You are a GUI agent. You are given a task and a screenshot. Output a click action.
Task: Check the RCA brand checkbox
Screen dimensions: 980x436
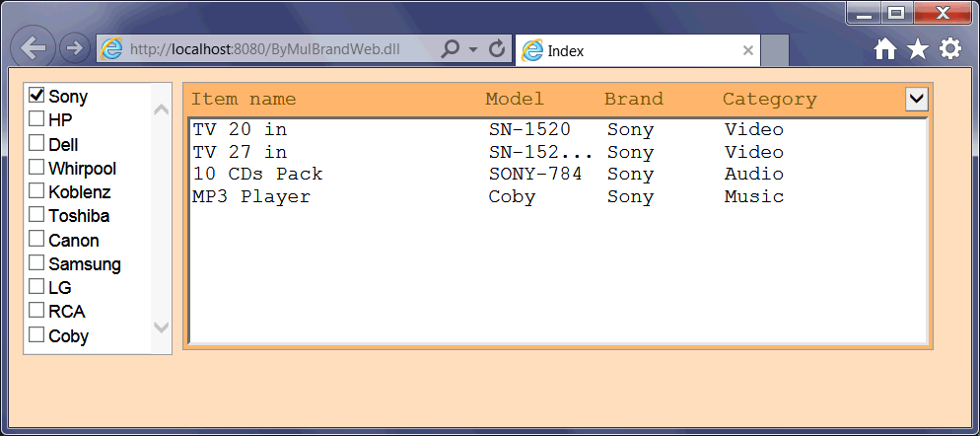pyautogui.click(x=36, y=311)
